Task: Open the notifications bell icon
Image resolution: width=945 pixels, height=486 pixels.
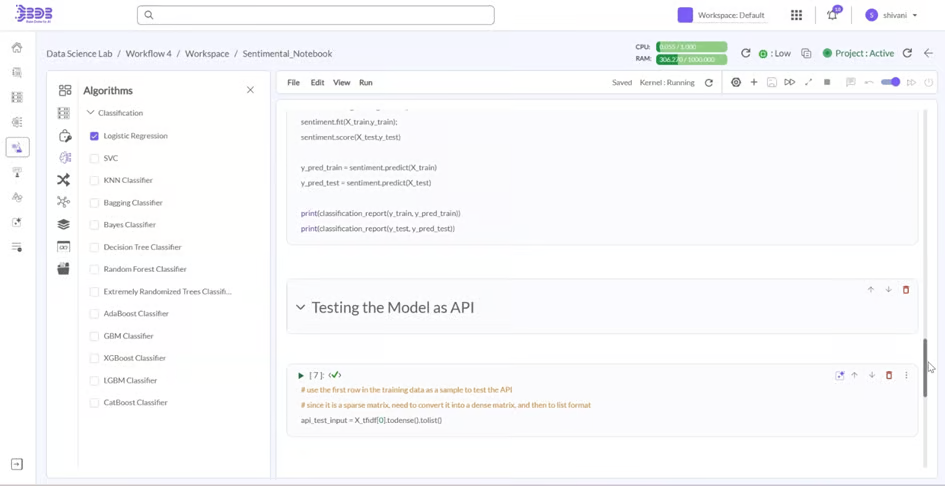Action: [x=832, y=15]
